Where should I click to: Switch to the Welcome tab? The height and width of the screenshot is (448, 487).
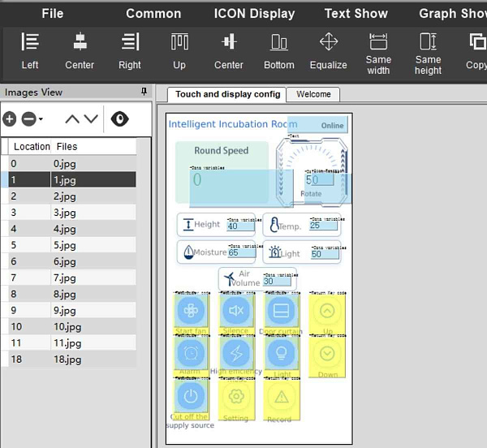click(x=313, y=94)
